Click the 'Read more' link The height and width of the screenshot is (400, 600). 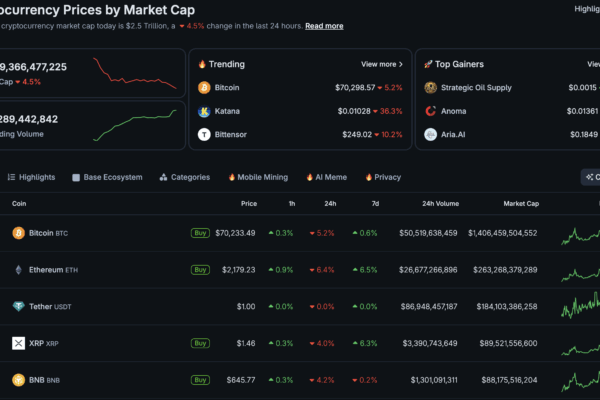[x=324, y=26]
